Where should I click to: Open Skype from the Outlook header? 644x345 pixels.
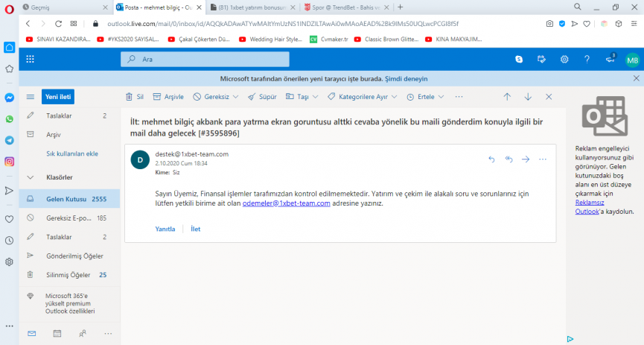tap(519, 59)
